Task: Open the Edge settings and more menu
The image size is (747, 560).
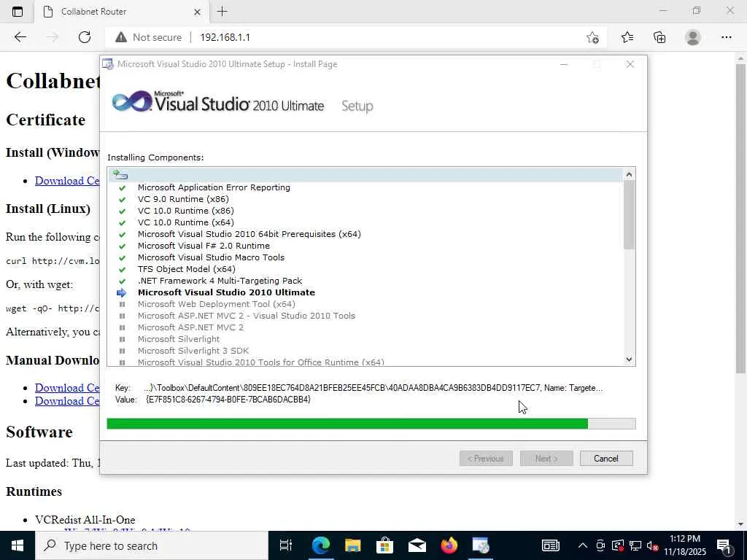Action: 726,37
